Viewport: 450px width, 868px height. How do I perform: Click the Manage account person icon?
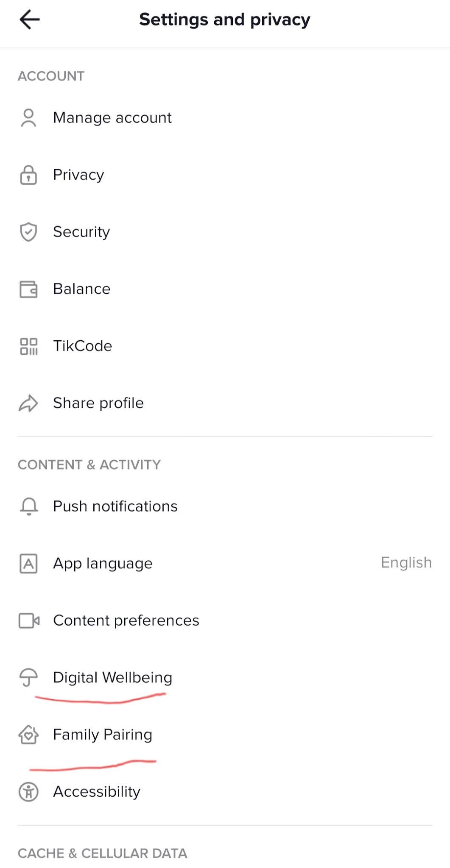click(x=28, y=118)
